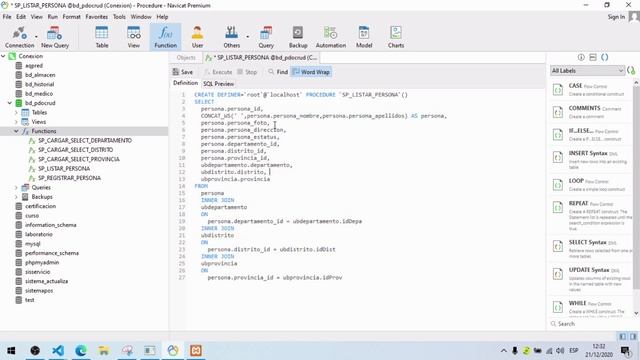
Task: Select the Definition tab
Action: pyautogui.click(x=185, y=83)
